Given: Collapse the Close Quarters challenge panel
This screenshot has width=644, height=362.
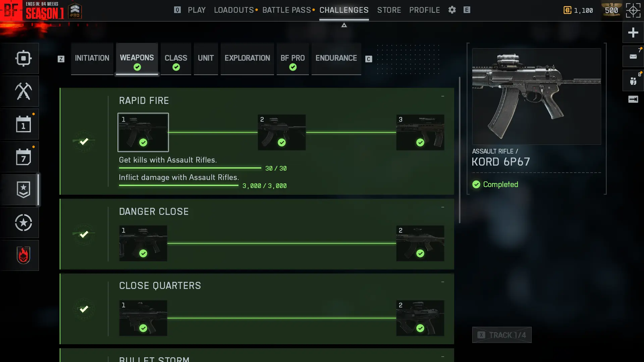Looking at the screenshot, I should (443, 282).
